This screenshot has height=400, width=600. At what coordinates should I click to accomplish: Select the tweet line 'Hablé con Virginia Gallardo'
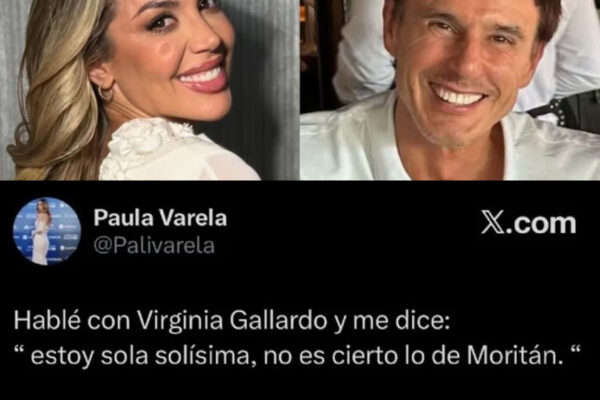pos(170,321)
